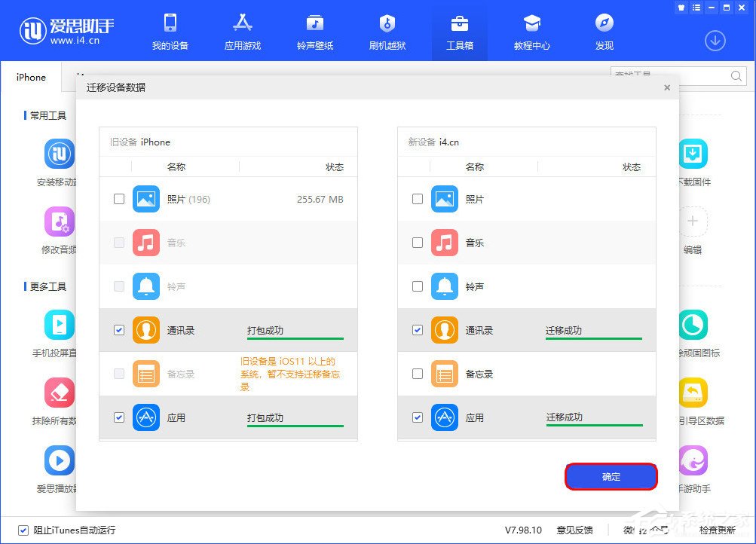This screenshot has width=756, height=544.
Task: Click the circular download arrow icon top right
Action: [x=714, y=41]
